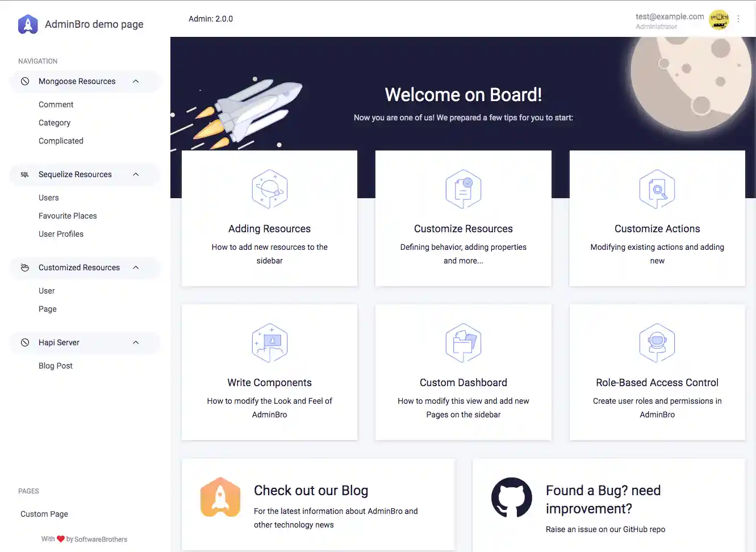Click the Customize Resources document icon
This screenshot has width=756, height=552.
point(463,189)
